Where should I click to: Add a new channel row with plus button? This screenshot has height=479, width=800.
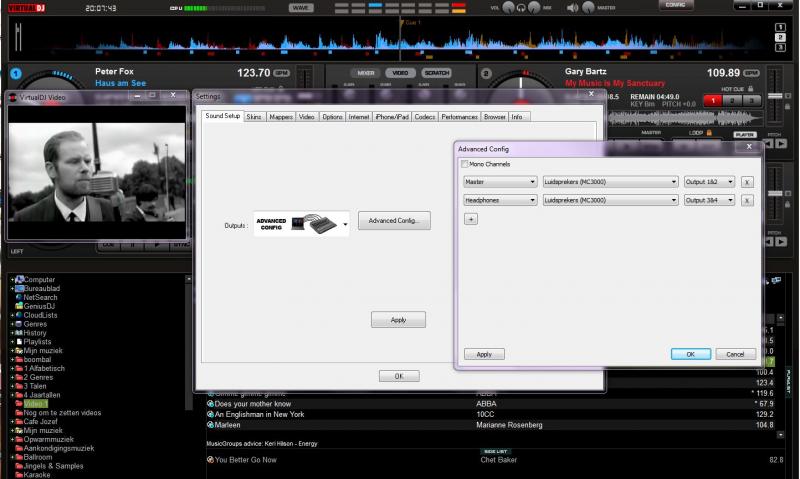pyautogui.click(x=471, y=219)
